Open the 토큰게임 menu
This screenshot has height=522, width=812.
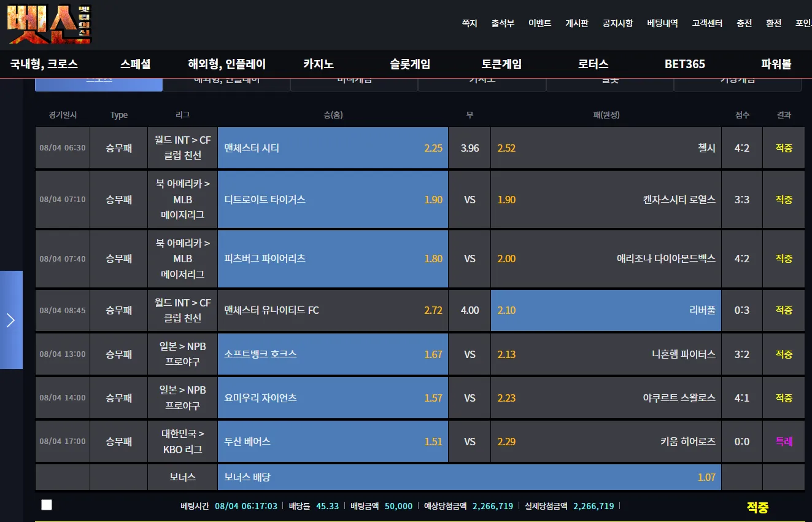501,64
